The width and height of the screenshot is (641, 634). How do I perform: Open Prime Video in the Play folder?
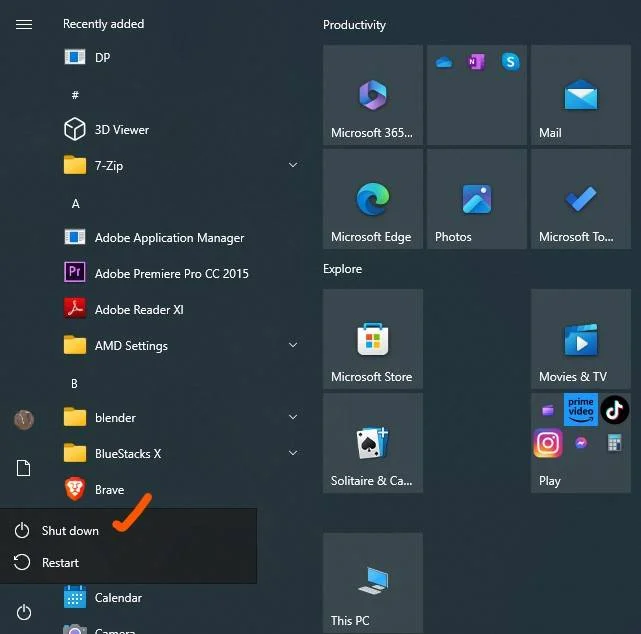pyautogui.click(x=580, y=410)
